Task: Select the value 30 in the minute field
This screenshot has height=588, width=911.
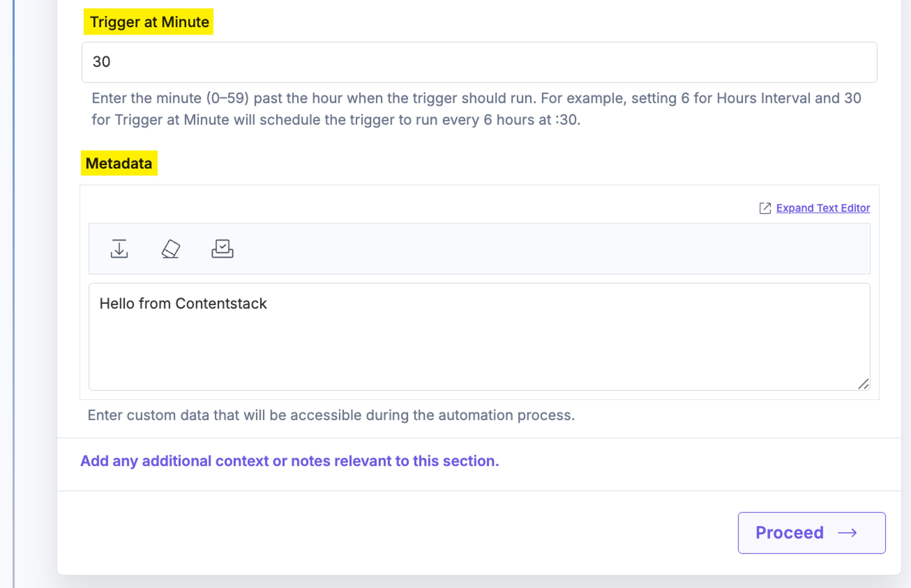Action: coord(102,62)
